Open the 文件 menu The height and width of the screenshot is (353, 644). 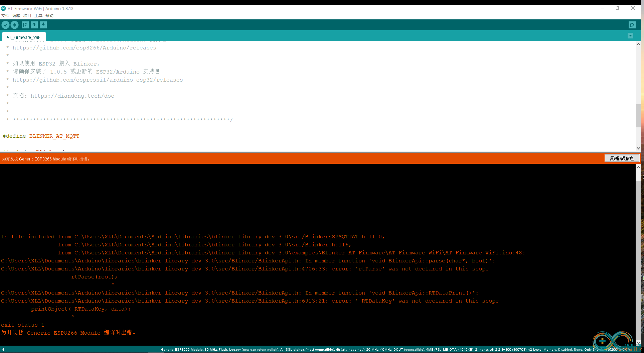pyautogui.click(x=5, y=15)
